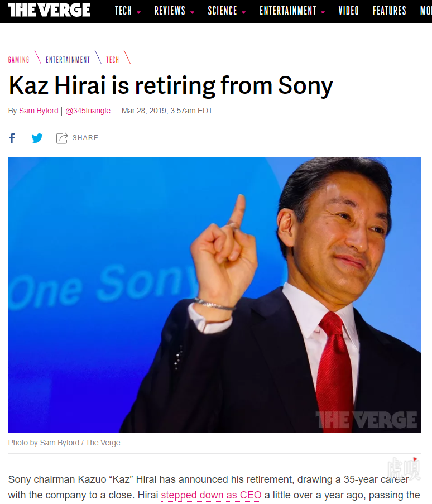The height and width of the screenshot is (504, 432).
Task: Click the share arrow box icon
Action: click(x=62, y=138)
